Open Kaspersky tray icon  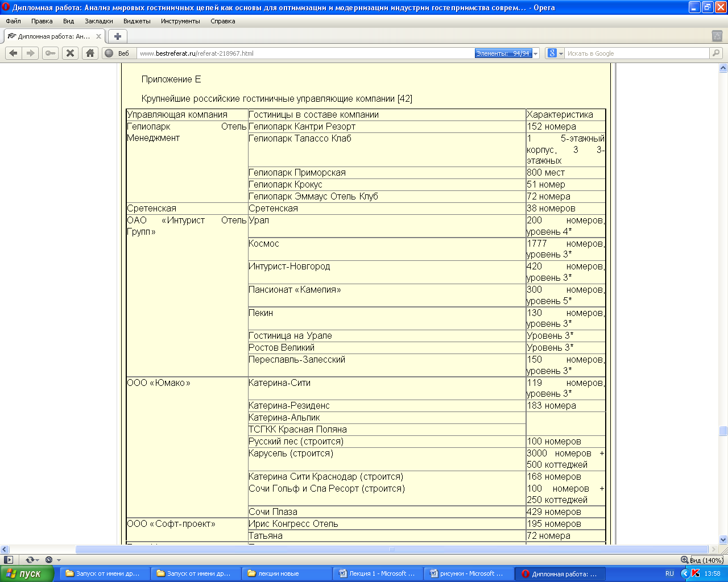tap(695, 573)
